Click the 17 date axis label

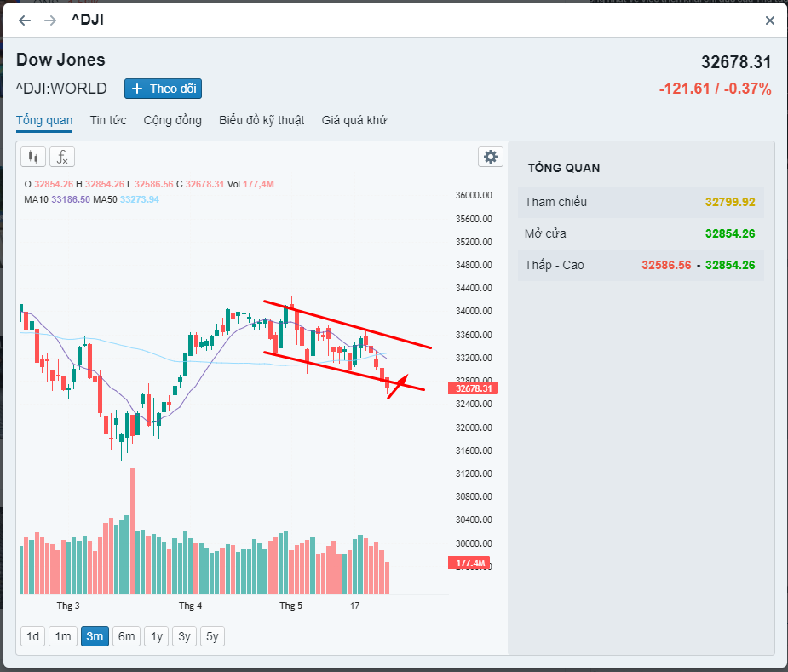click(x=354, y=606)
